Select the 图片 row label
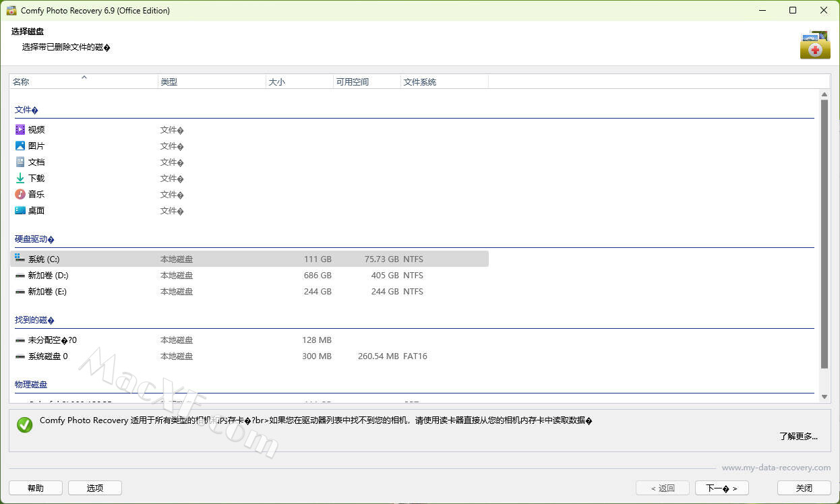The width and height of the screenshot is (840, 504). 36,146
